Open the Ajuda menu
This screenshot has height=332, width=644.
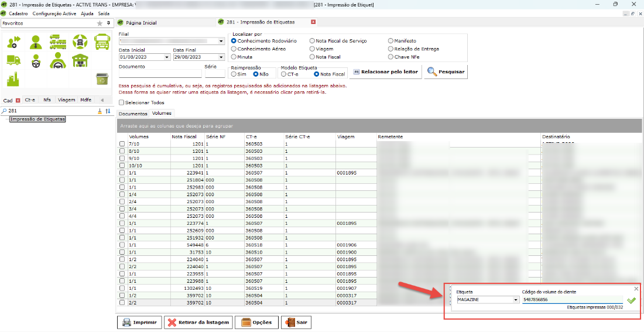(x=87, y=13)
